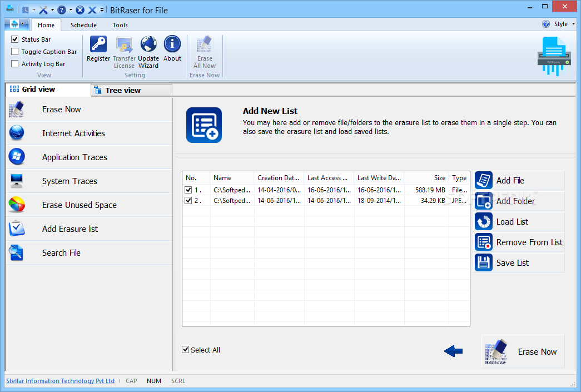
Task: Open the application menu button dropdown
Action: click(17, 24)
